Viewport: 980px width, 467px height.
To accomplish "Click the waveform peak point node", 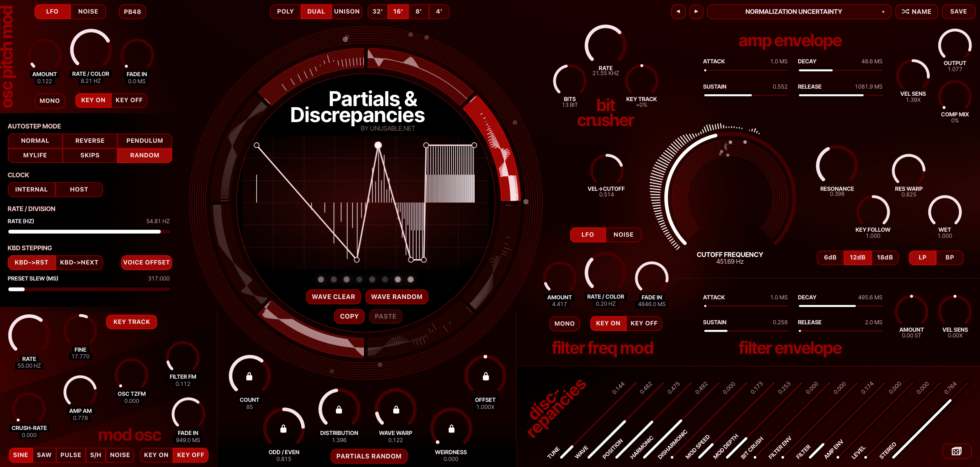I will click(378, 145).
